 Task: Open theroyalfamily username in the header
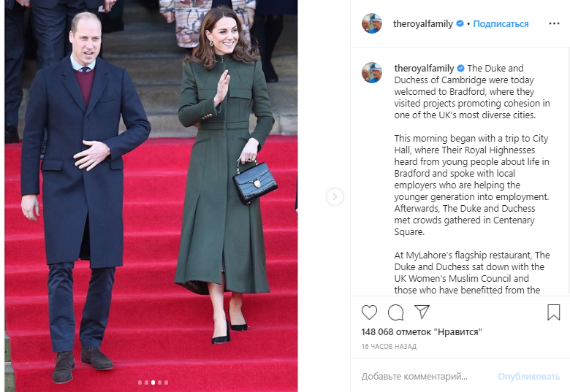(x=423, y=24)
